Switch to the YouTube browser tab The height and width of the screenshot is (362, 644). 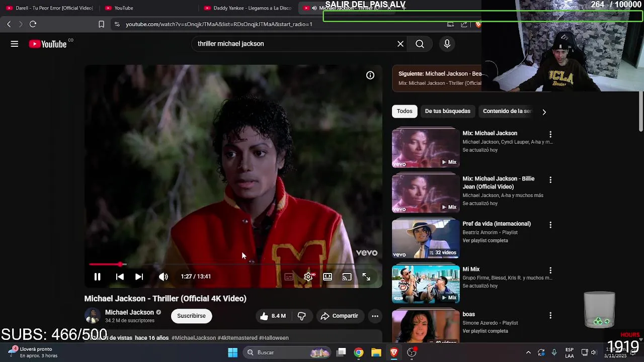[x=146, y=8]
